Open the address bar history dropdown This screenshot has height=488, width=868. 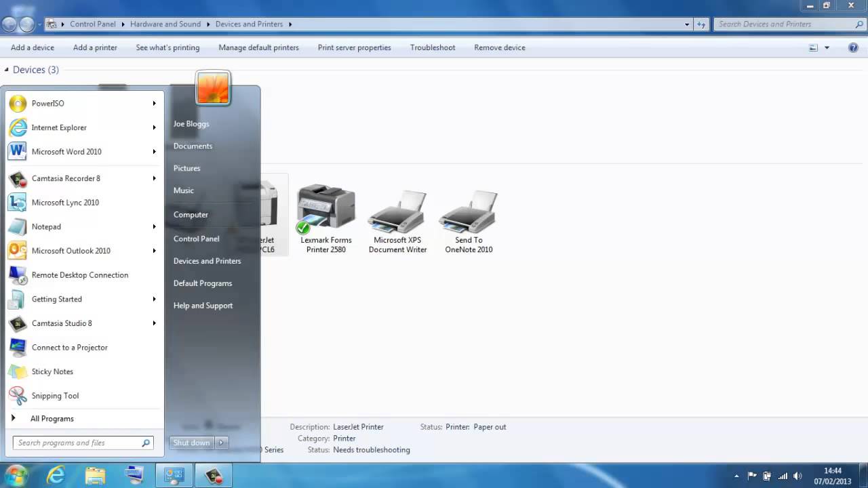click(x=687, y=24)
